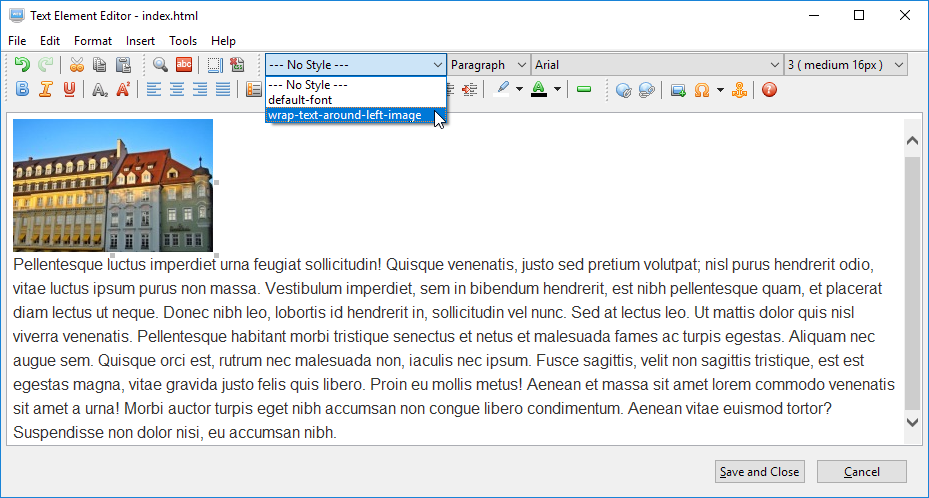Viewport: 929px width, 498px height.
Task: Toggle Subscript formatting
Action: pyautogui.click(x=100, y=89)
